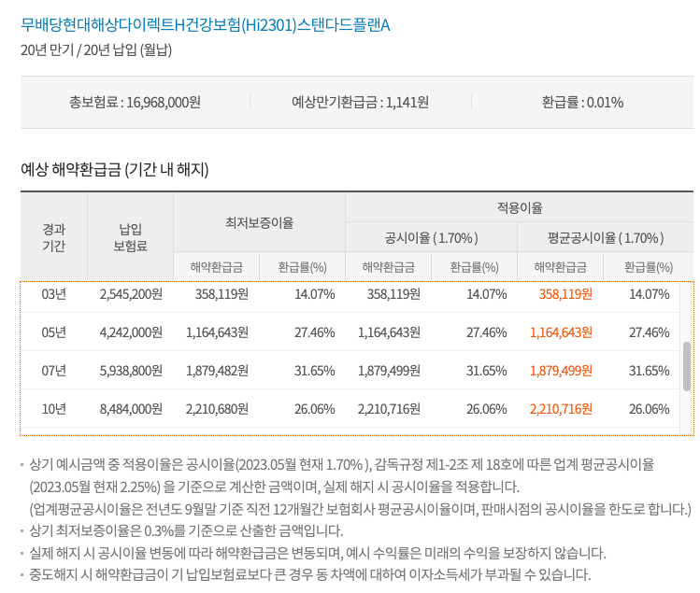Click the 환급률 : 0.01% summary
The image size is (700, 593).
coord(582,103)
